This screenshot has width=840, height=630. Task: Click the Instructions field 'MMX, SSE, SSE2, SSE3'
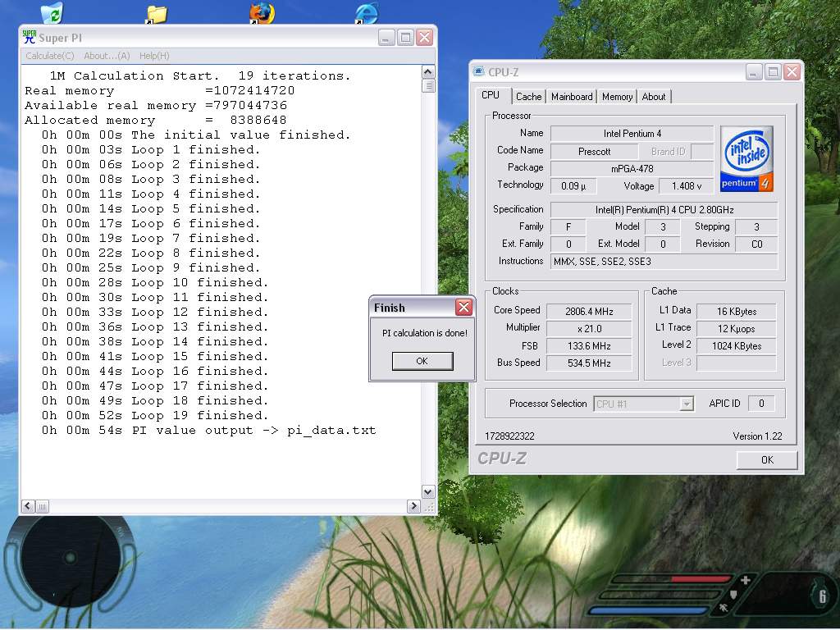[x=664, y=262]
